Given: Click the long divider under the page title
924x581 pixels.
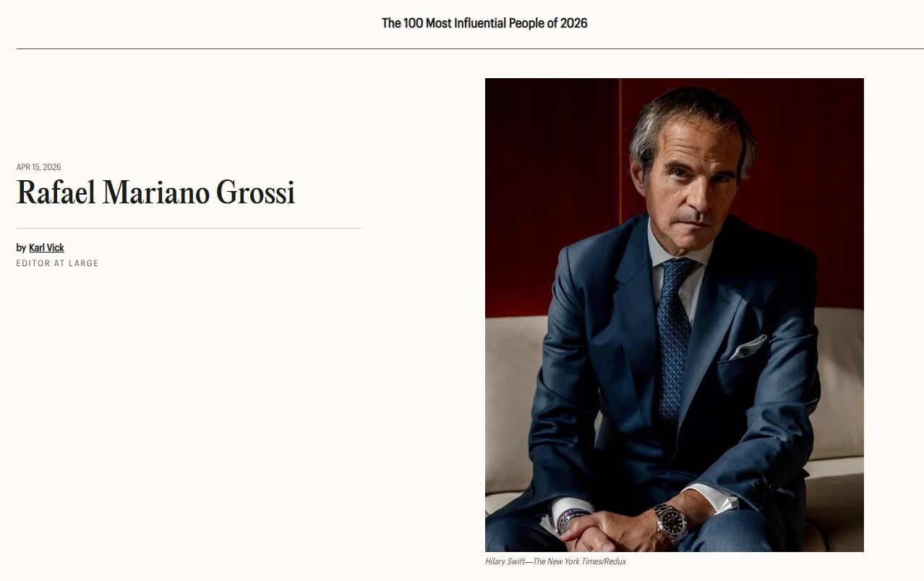Looking at the screenshot, I should 469,49.
